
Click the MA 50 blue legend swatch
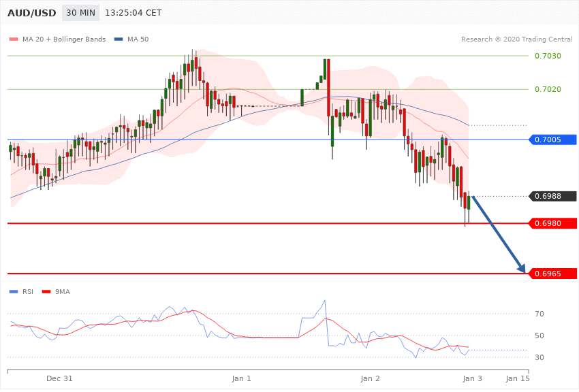pos(119,39)
